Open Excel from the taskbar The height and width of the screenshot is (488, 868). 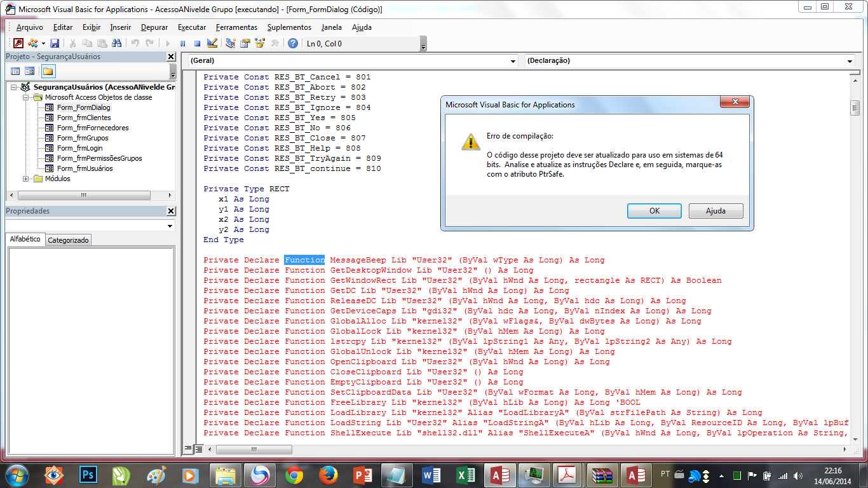[466, 475]
